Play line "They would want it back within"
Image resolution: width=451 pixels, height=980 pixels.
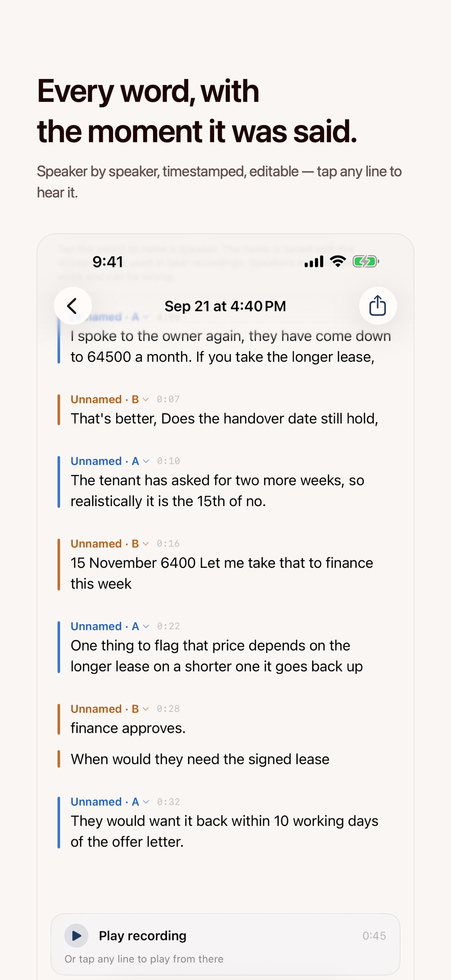(224, 831)
